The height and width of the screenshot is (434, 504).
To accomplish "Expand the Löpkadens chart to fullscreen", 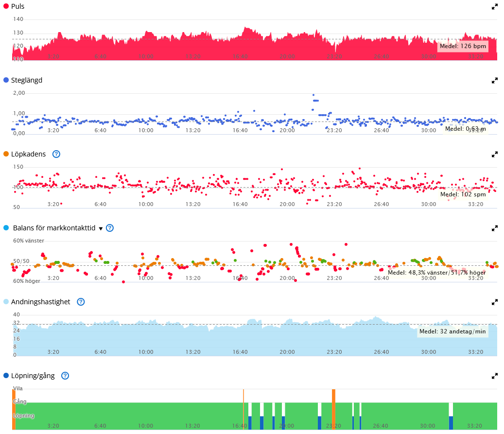I will coord(495,155).
